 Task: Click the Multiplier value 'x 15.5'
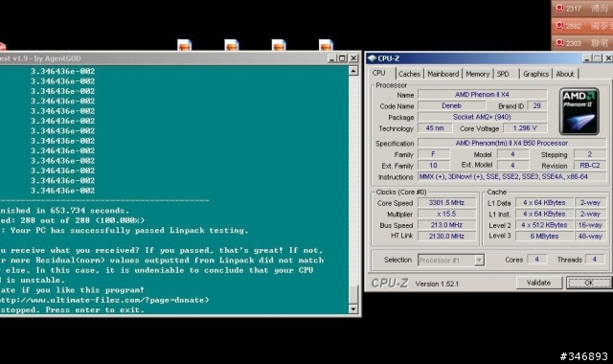(x=447, y=214)
